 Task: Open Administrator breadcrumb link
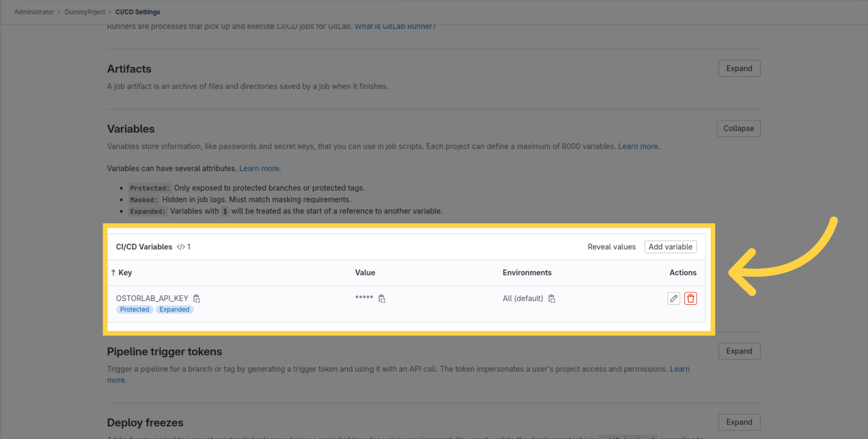pos(34,12)
